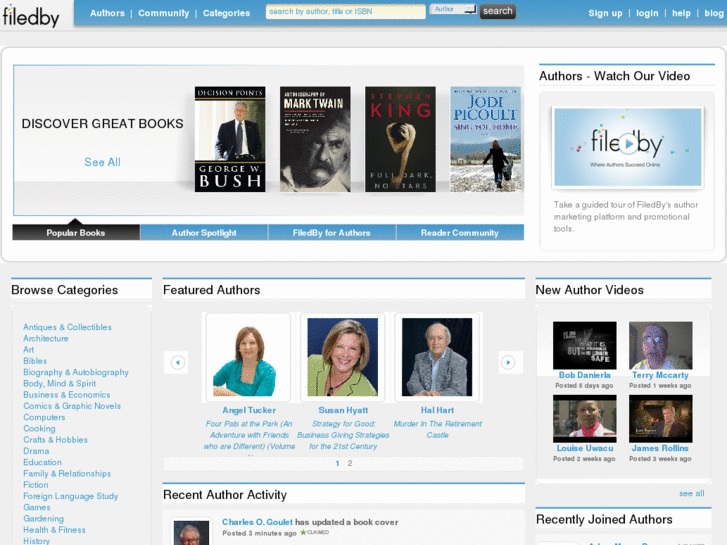Go to featured authors page 2
Screen dimensions: 727x545
[350, 464]
